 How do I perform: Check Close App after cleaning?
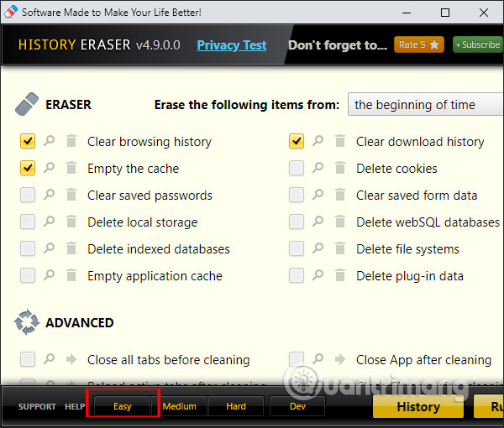pyautogui.click(x=297, y=359)
